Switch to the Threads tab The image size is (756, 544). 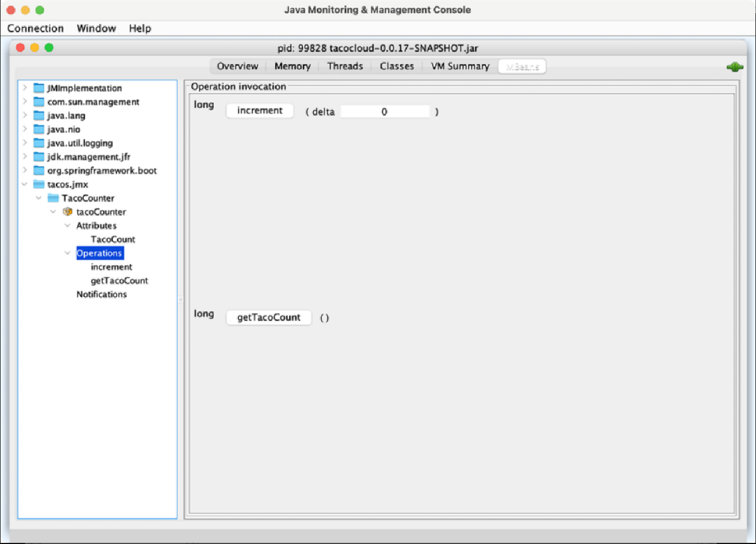tap(345, 66)
